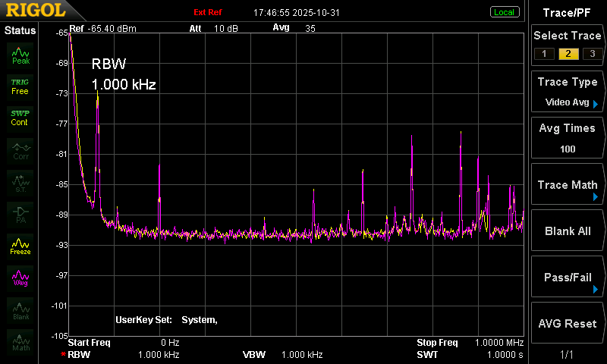
Task: Click the Peak status icon
Action: [20, 55]
